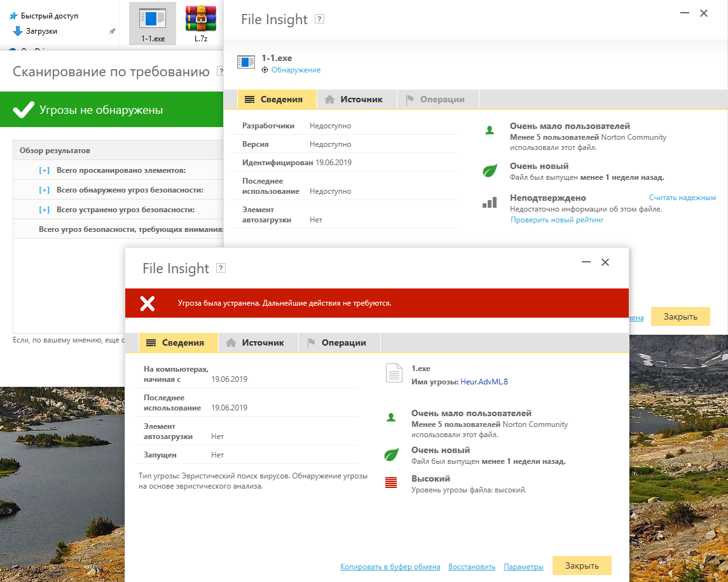
Task: Select the L.7z archive icon in Explorer
Action: coord(200,24)
